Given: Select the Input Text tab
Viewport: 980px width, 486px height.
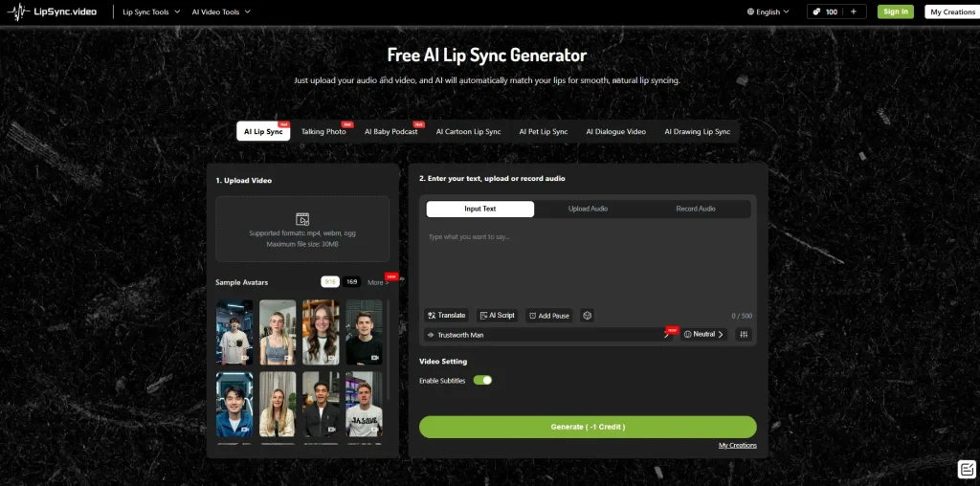Looking at the screenshot, I should [x=480, y=209].
